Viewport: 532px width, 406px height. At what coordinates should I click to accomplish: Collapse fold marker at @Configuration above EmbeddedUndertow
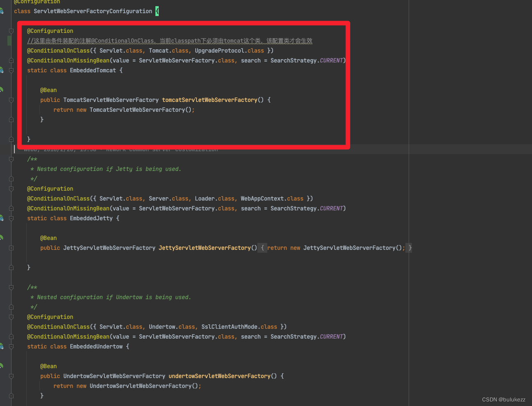point(11,317)
